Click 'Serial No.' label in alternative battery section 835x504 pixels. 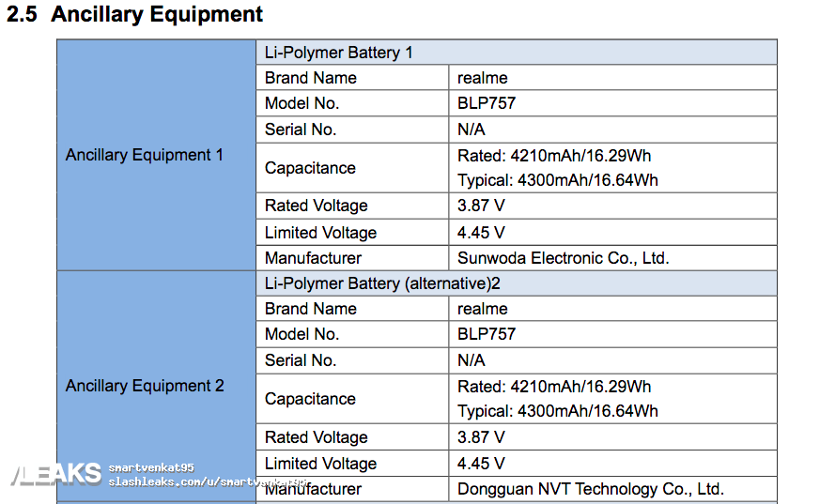pos(300,360)
